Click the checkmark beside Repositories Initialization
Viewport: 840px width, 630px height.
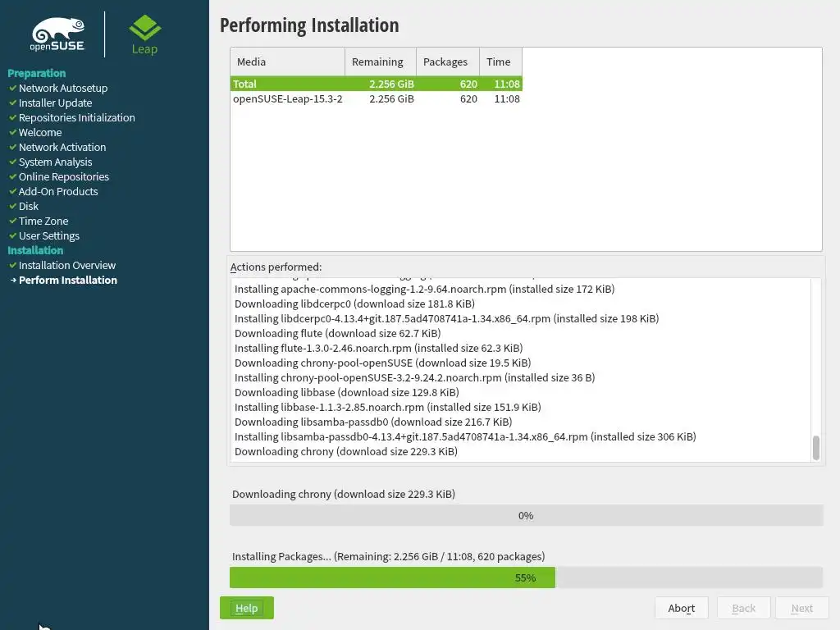13,117
